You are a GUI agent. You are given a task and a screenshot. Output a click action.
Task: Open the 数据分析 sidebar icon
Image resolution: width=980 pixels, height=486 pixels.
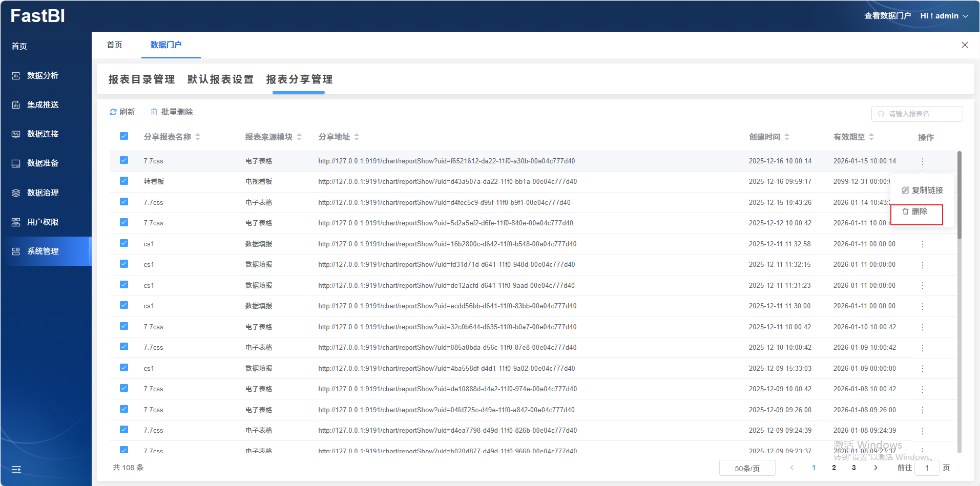click(16, 76)
